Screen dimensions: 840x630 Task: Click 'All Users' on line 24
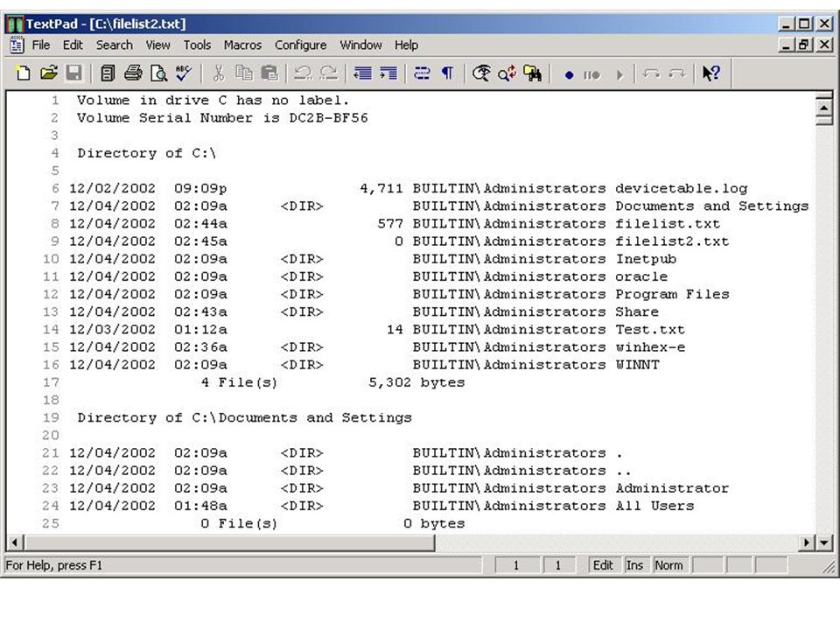point(654,506)
